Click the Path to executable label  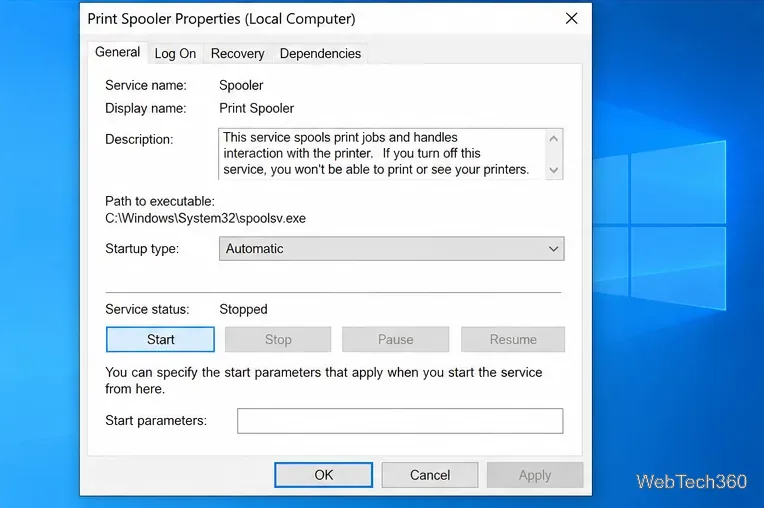pyautogui.click(x=160, y=201)
